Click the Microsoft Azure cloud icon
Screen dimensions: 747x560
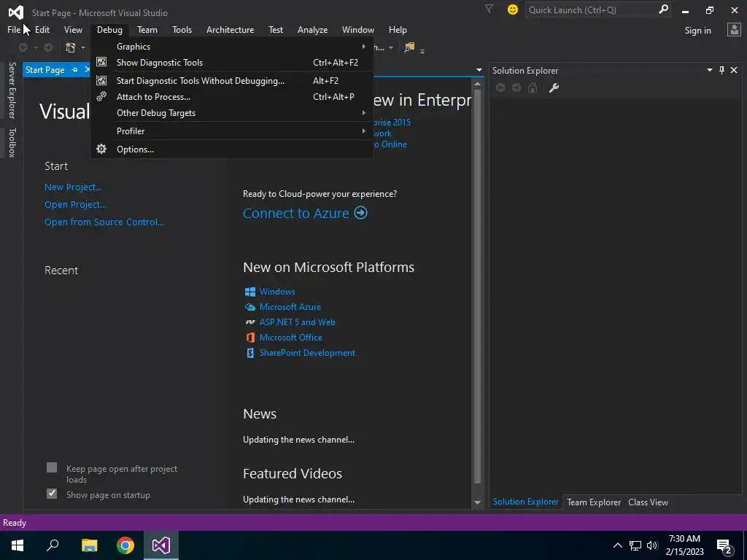pos(250,307)
